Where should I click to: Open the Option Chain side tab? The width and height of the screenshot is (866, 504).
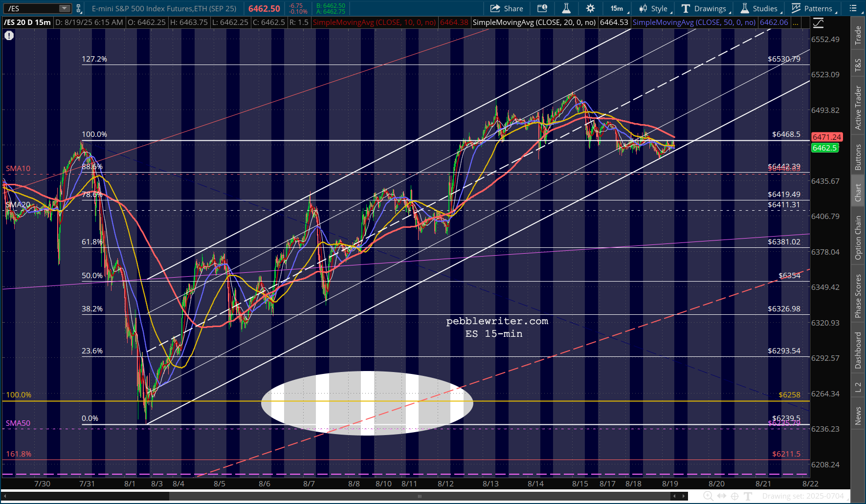tap(858, 237)
